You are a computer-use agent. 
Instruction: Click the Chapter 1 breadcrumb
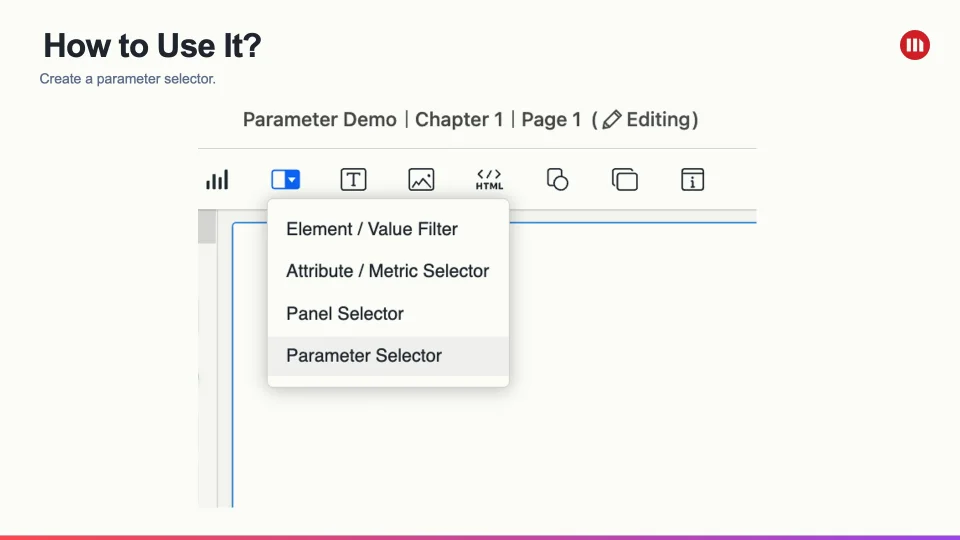click(459, 120)
